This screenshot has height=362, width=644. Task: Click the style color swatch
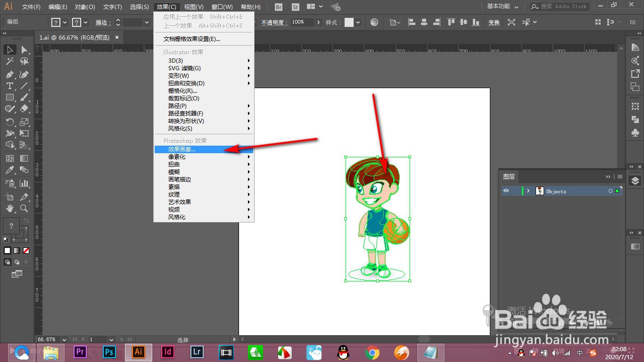[x=349, y=22]
